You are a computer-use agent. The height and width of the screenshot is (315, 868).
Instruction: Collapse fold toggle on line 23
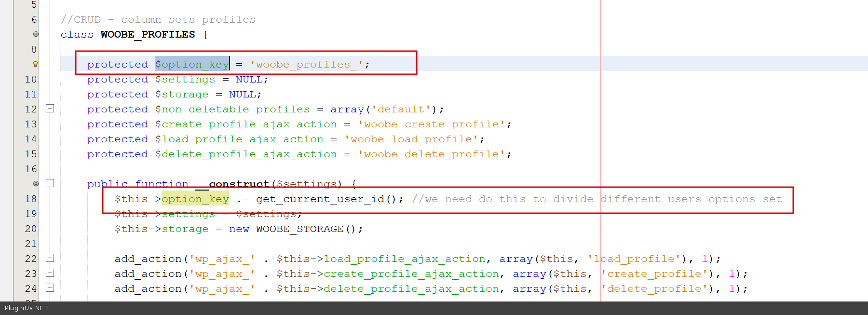50,273
